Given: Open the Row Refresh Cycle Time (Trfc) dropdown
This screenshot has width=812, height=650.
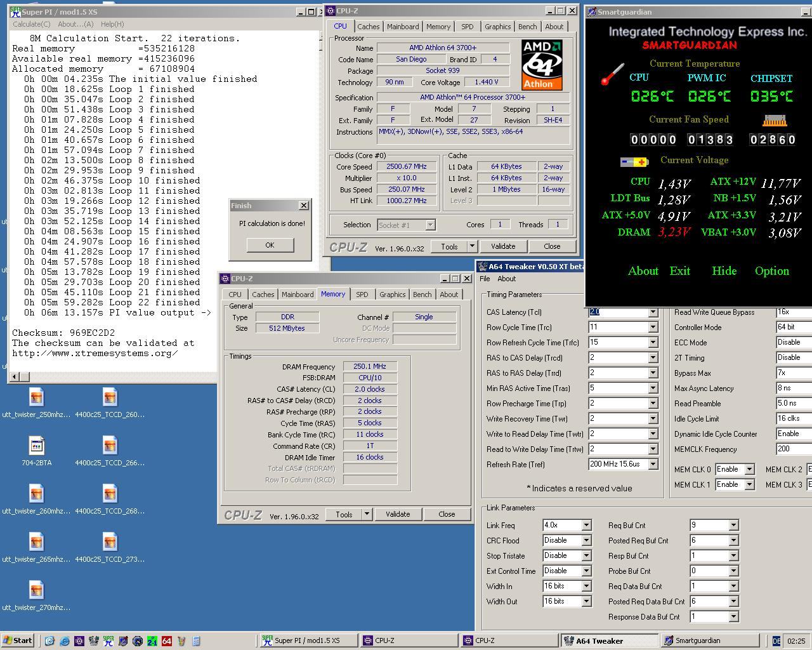Looking at the screenshot, I should click(652, 343).
